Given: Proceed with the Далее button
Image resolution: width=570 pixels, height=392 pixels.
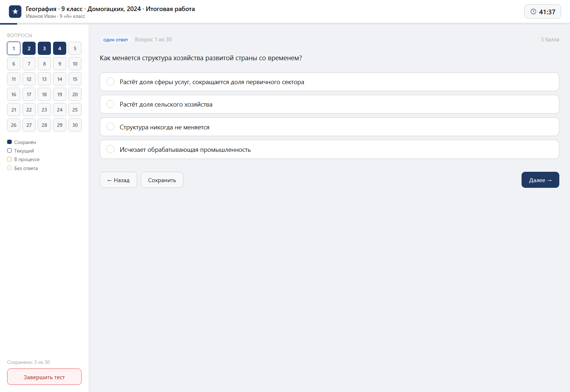Looking at the screenshot, I should (x=540, y=180).
